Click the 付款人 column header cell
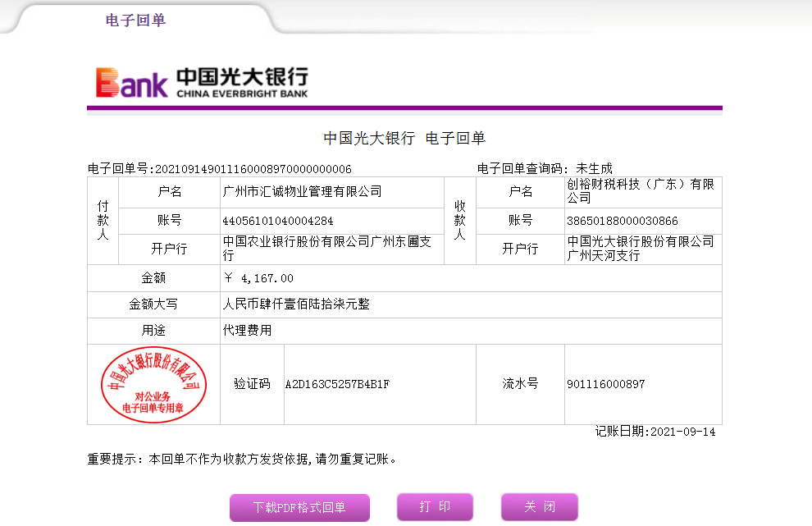This screenshot has height=526, width=812. pos(103,221)
